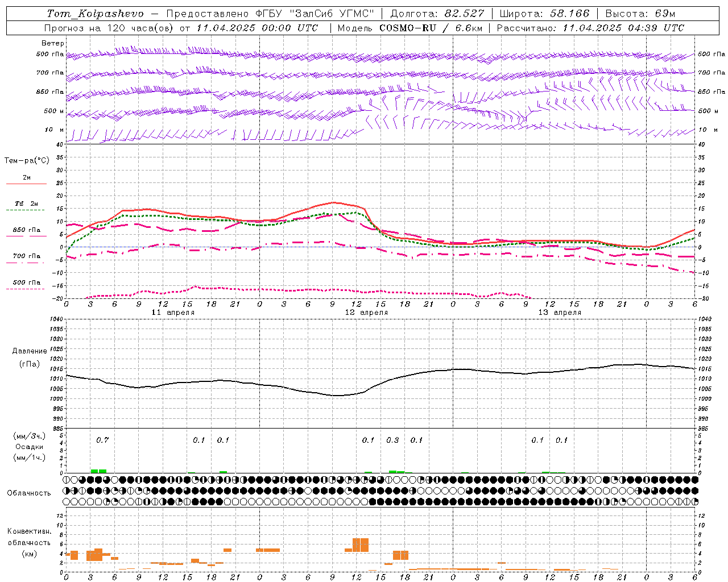The width and height of the screenshot is (728, 582).
Task: Click the (мм/1ч.) precipitation unit label
Action: click(29, 458)
